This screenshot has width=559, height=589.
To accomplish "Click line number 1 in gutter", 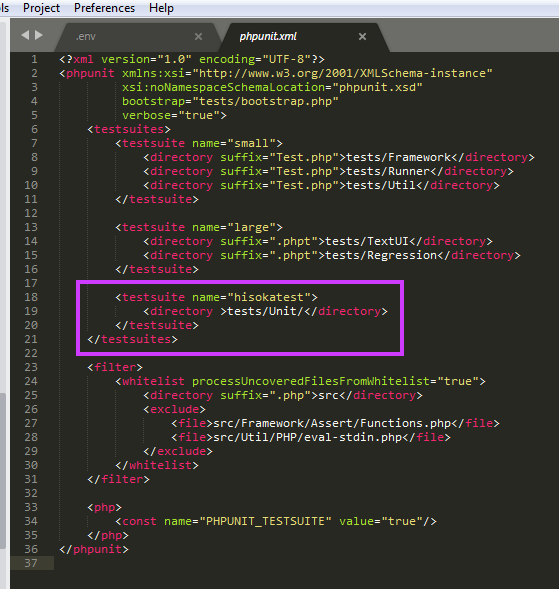I will pyautogui.click(x=34, y=59).
